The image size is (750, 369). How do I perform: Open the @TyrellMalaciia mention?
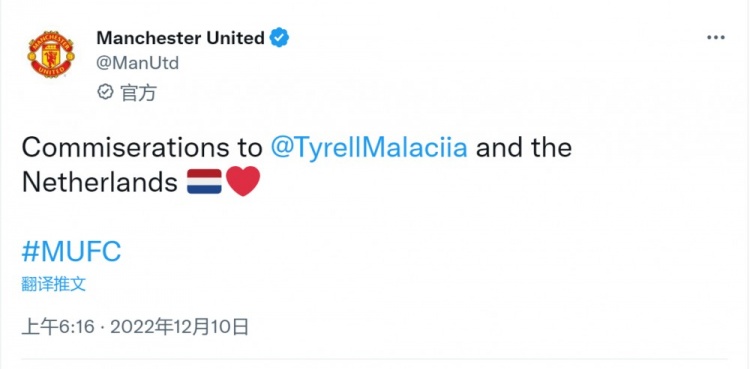(369, 147)
